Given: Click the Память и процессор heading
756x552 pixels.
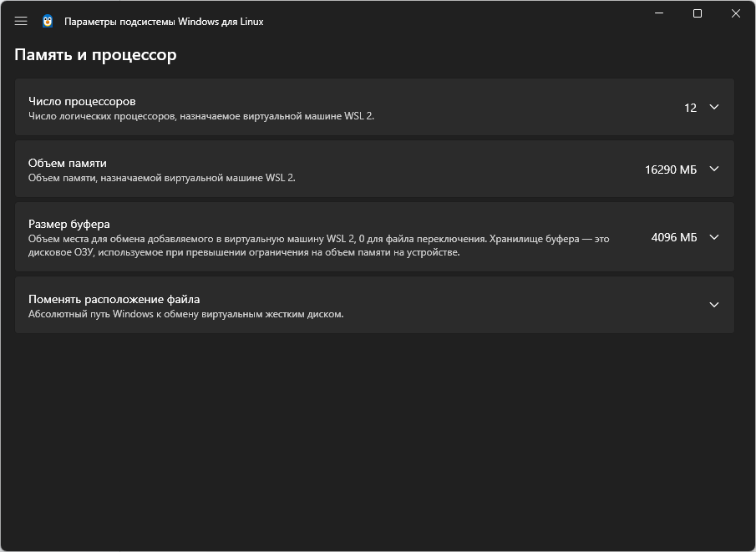Looking at the screenshot, I should [95, 54].
